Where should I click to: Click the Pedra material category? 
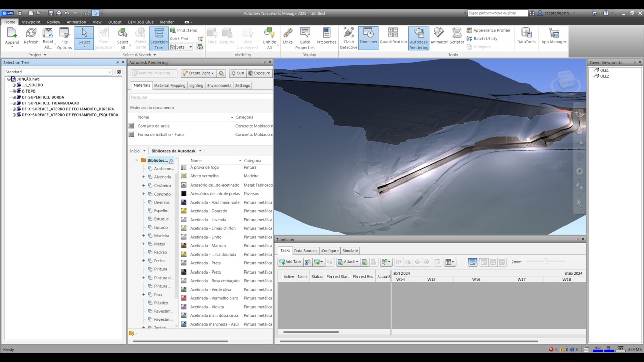159,261
